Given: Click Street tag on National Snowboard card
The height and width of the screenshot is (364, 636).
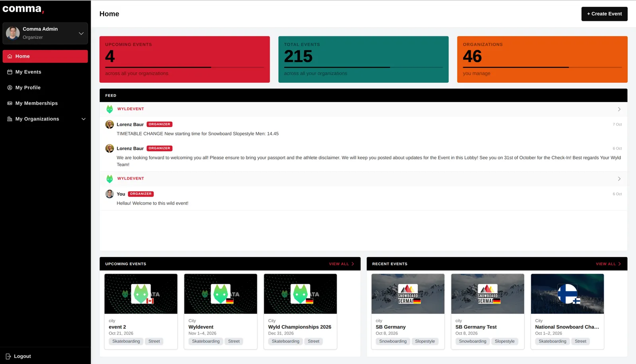Looking at the screenshot, I should coord(580,341).
